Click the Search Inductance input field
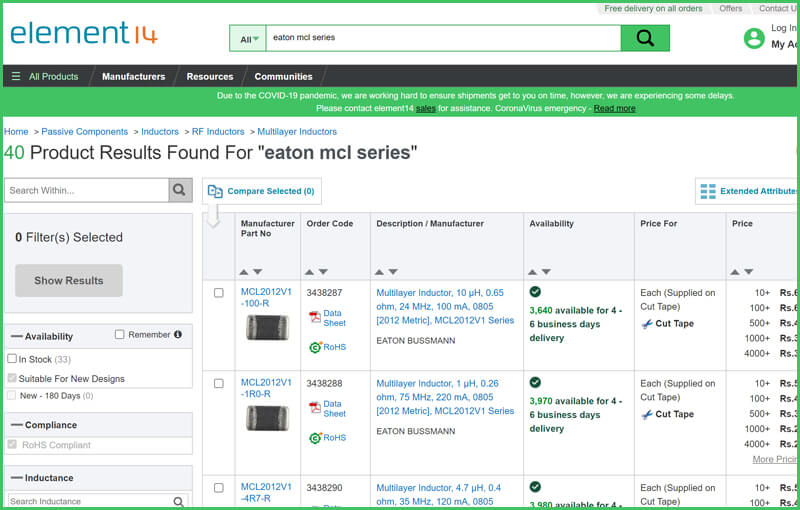 [89, 502]
